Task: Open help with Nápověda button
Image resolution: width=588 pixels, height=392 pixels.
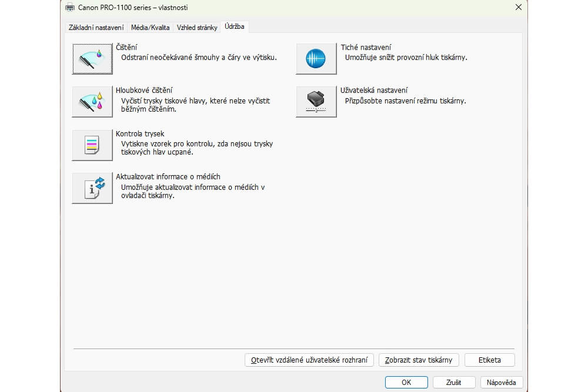Action: point(502,382)
